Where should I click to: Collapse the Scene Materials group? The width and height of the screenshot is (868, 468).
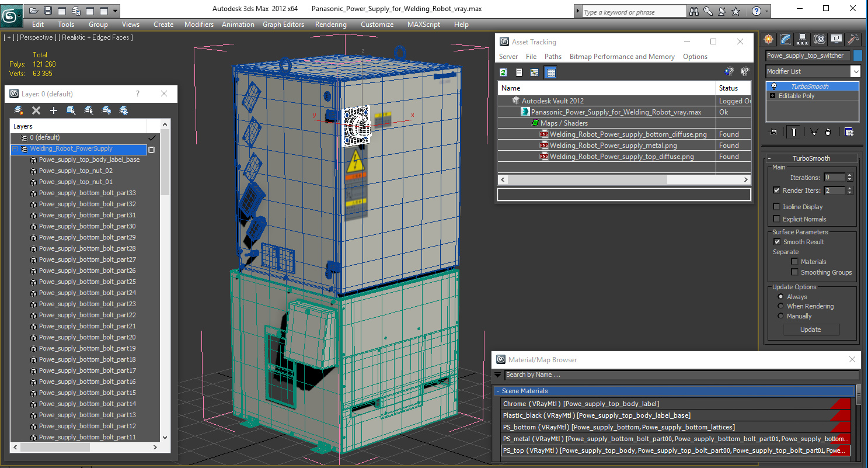(x=674, y=391)
